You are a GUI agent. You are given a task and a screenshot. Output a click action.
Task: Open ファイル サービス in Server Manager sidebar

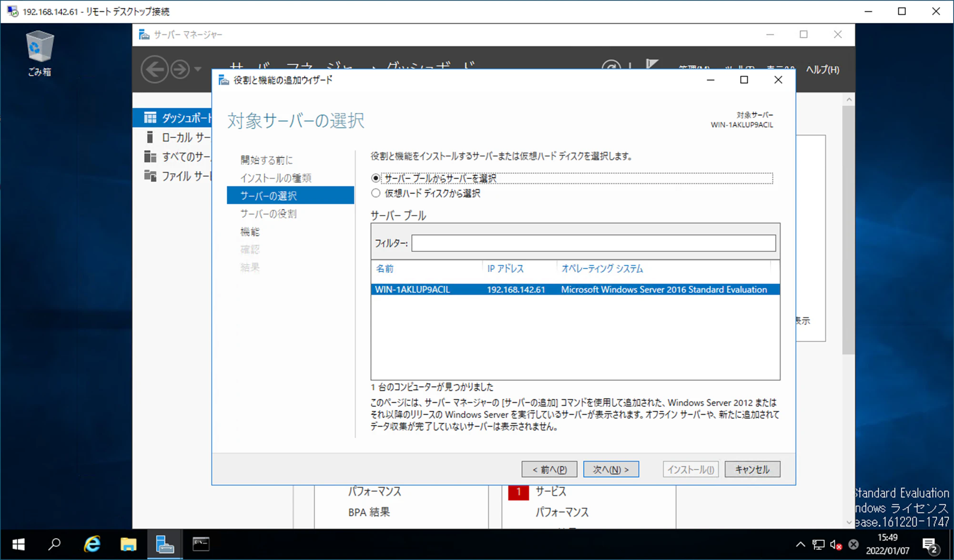186,176
